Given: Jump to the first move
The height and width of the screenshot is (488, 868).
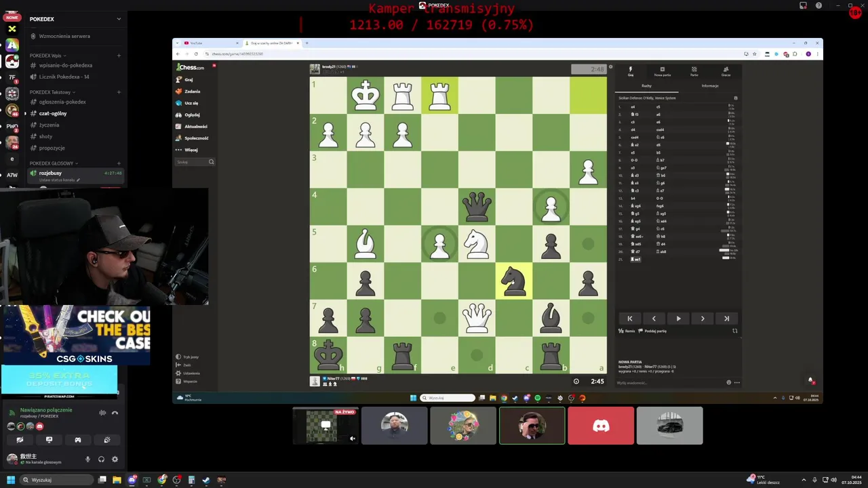Looking at the screenshot, I should [629, 319].
